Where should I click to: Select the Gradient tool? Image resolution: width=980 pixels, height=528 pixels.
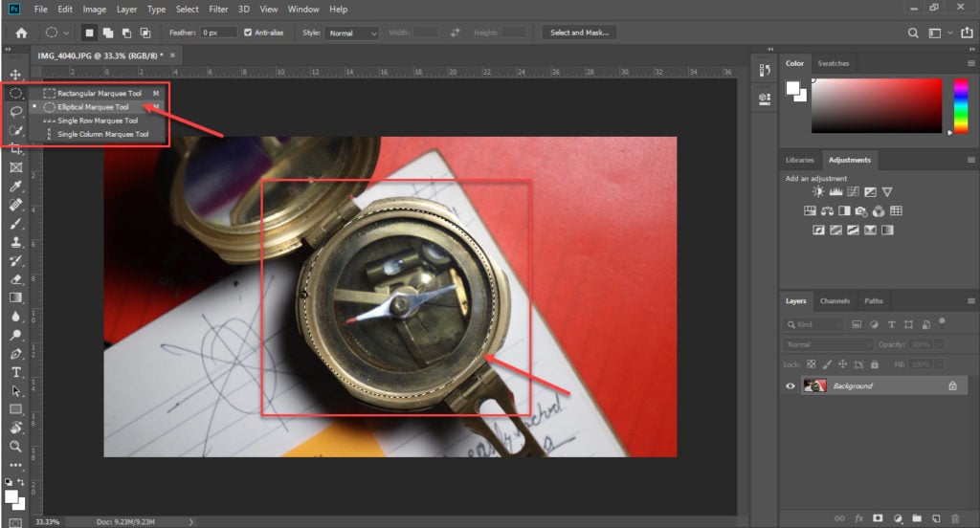(x=15, y=298)
